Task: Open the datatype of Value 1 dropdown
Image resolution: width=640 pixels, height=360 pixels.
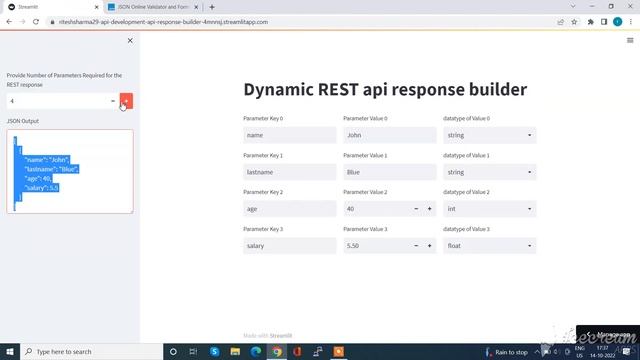Action: tap(490, 172)
